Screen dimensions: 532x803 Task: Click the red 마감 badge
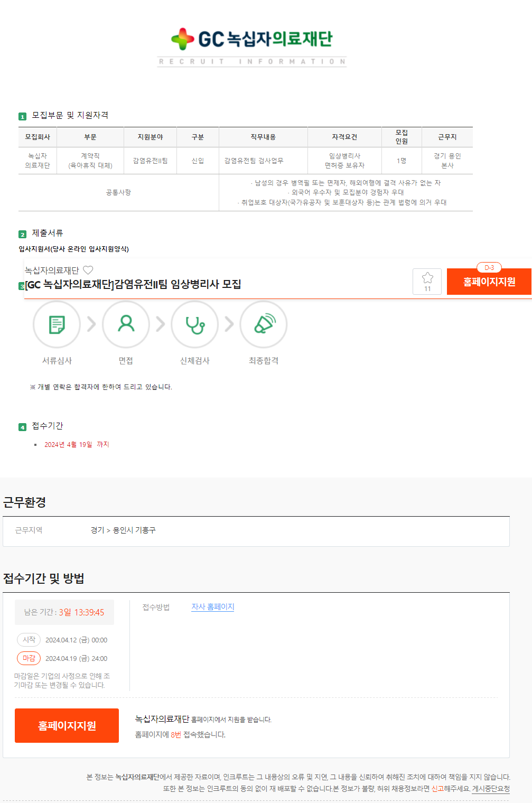pyautogui.click(x=29, y=658)
